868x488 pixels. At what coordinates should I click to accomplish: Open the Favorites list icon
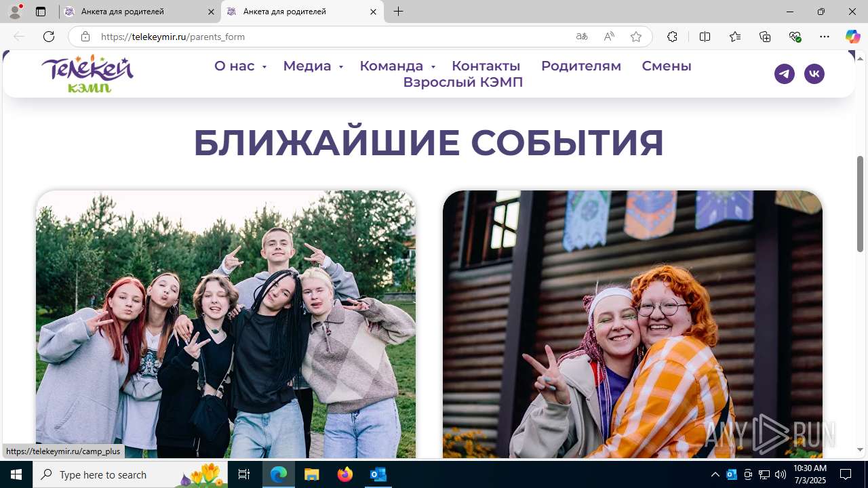click(735, 37)
